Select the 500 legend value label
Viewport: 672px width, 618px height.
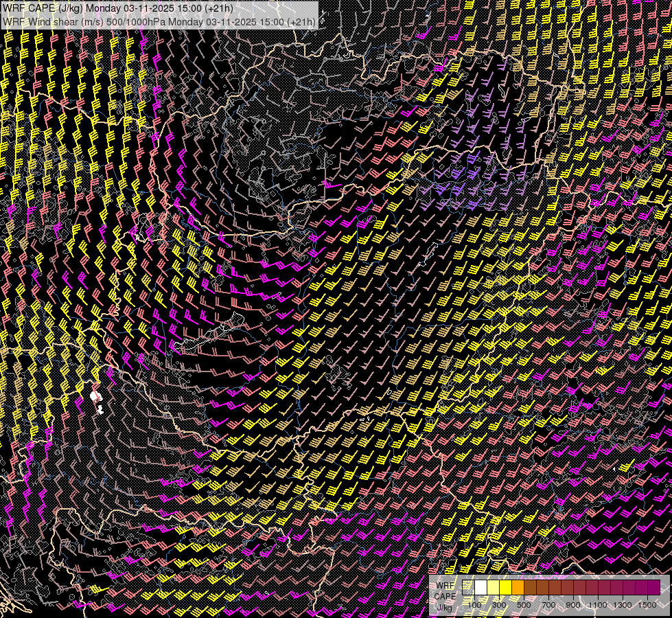coord(524,605)
